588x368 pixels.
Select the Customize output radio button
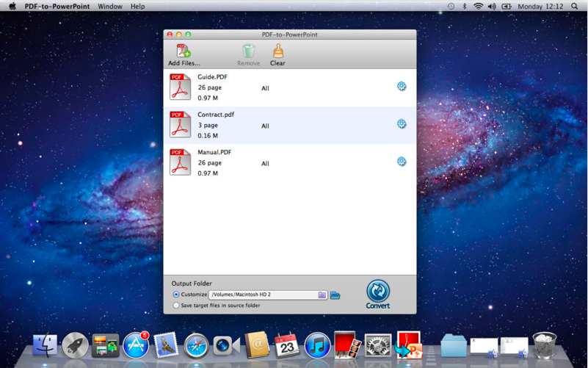(x=176, y=295)
